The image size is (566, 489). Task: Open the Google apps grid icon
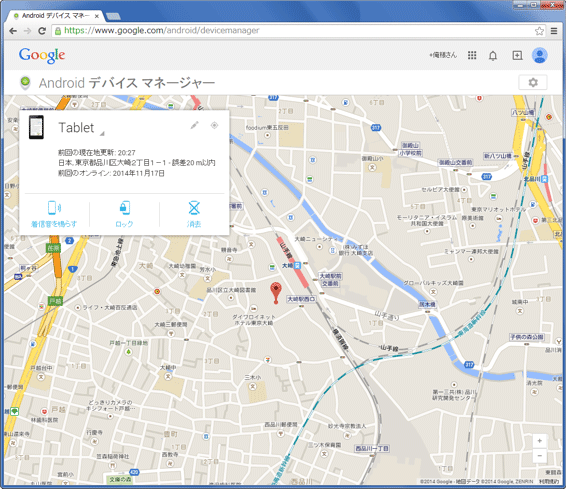[472, 55]
